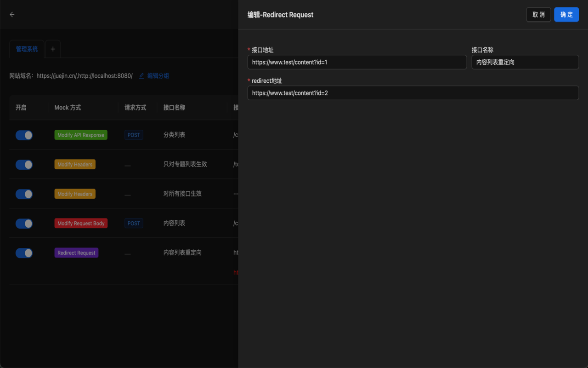Click the + to add a new group tab
The height and width of the screenshot is (368, 588).
(x=52, y=49)
